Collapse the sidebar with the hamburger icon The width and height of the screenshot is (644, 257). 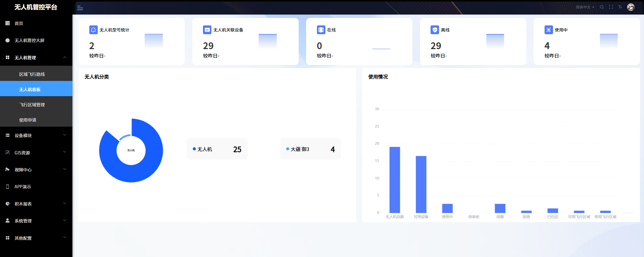pos(80,8)
